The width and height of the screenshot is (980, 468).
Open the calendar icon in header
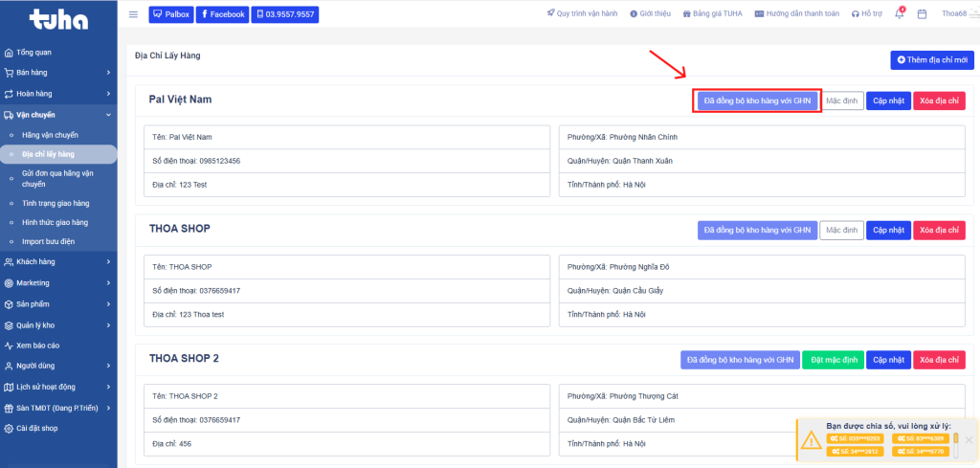tap(922, 14)
